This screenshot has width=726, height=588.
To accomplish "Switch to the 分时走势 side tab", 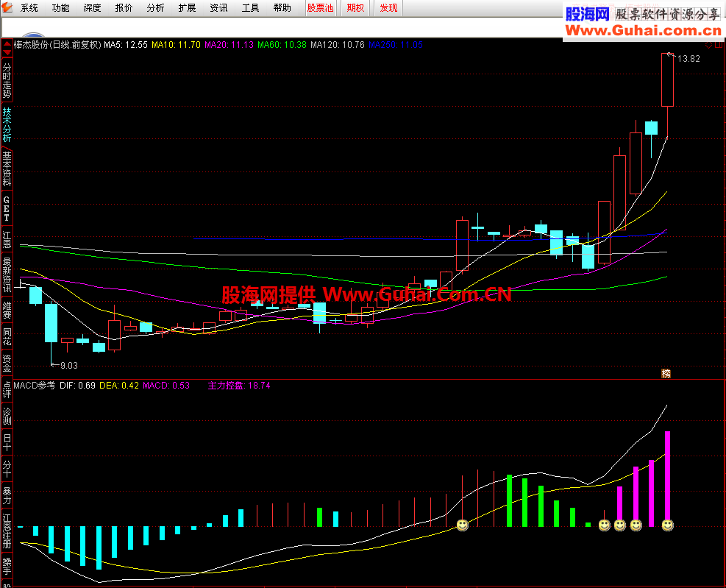I will (x=7, y=81).
